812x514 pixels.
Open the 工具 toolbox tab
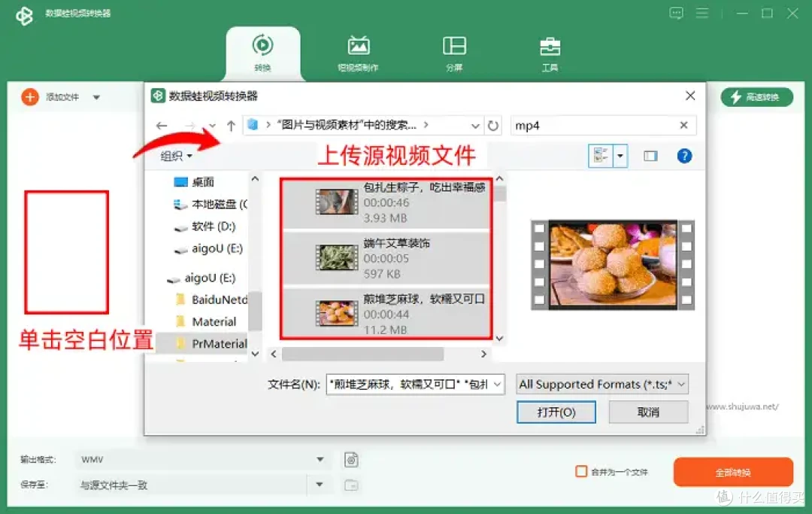pos(550,53)
